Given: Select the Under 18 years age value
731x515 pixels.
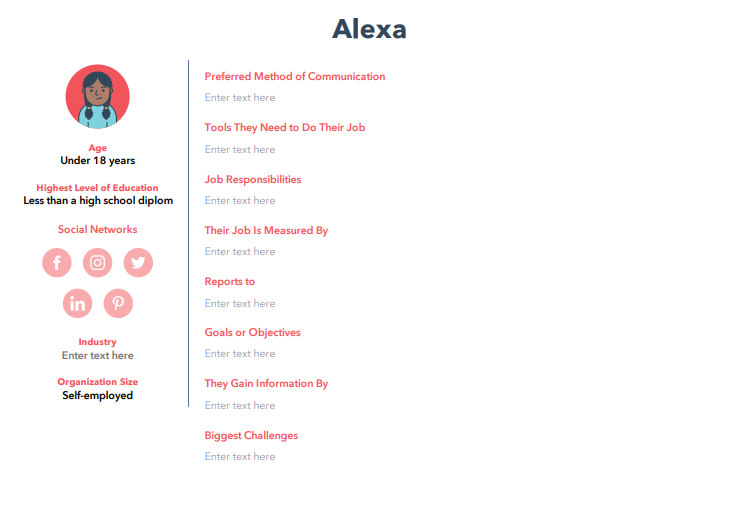Looking at the screenshot, I should point(97,161).
